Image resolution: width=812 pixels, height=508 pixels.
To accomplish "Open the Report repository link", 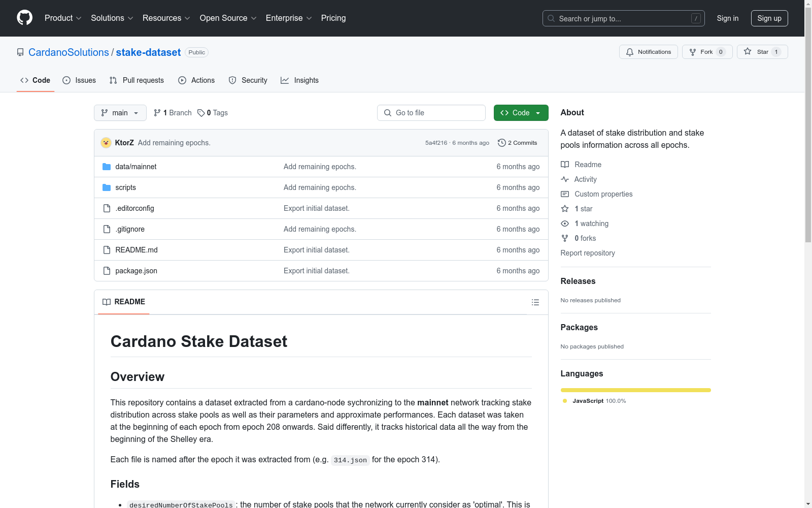I will [x=588, y=253].
